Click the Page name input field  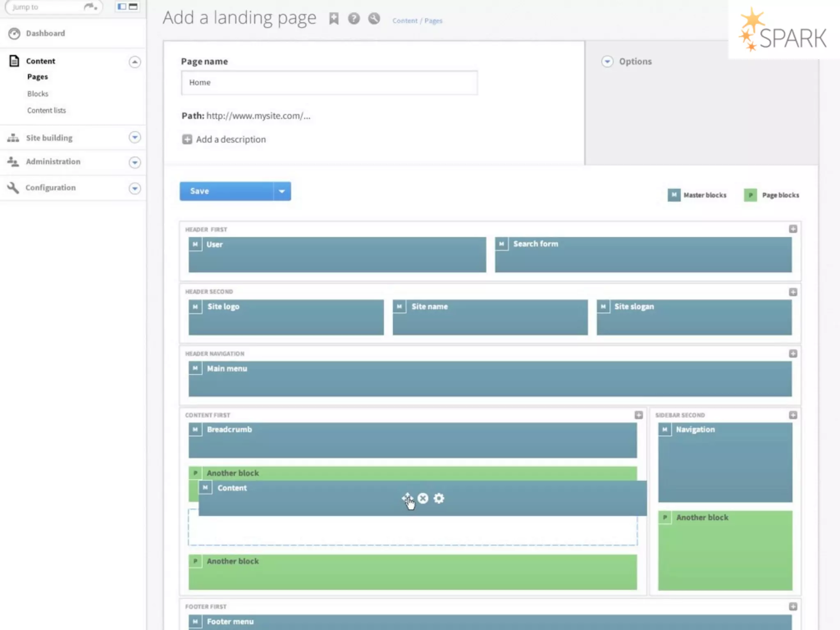pos(329,82)
